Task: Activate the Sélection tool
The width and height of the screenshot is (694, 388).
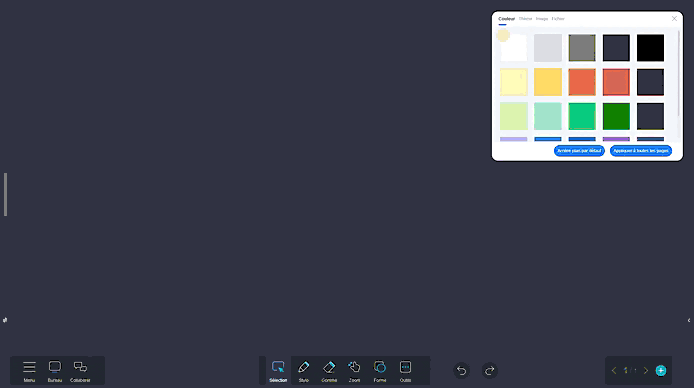Action: (278, 370)
